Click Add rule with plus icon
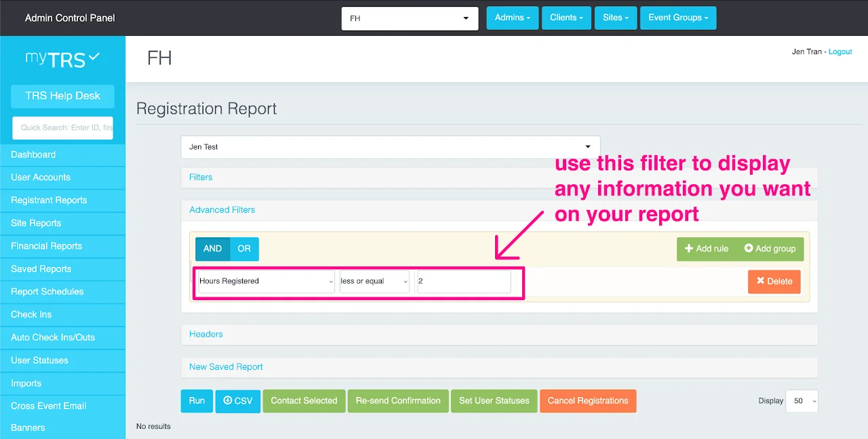The height and width of the screenshot is (439, 868). (707, 249)
